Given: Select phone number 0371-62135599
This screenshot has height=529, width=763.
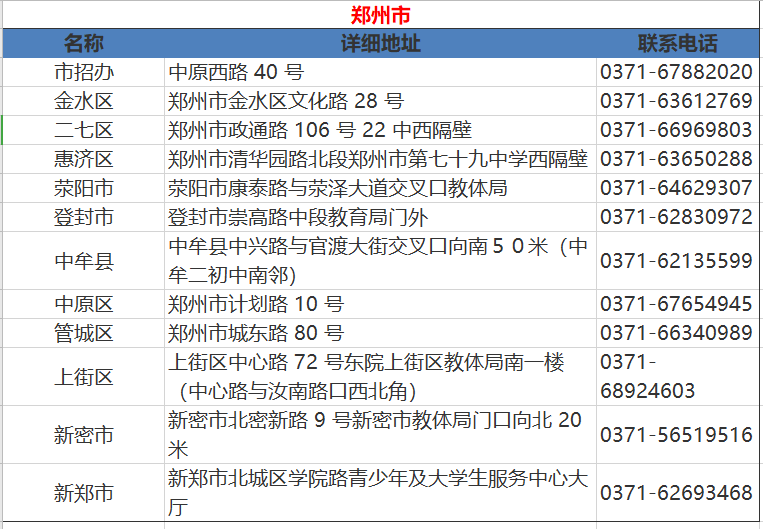Looking at the screenshot, I should coord(678,260).
